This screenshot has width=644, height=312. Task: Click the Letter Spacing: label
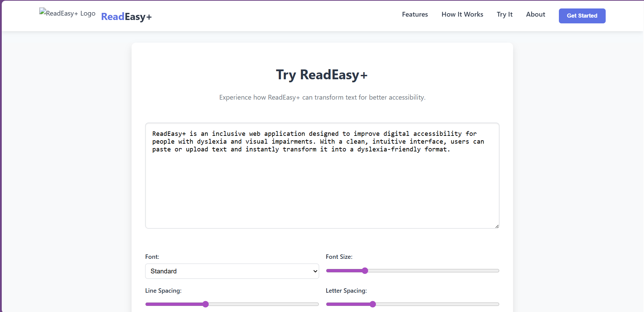(346, 291)
